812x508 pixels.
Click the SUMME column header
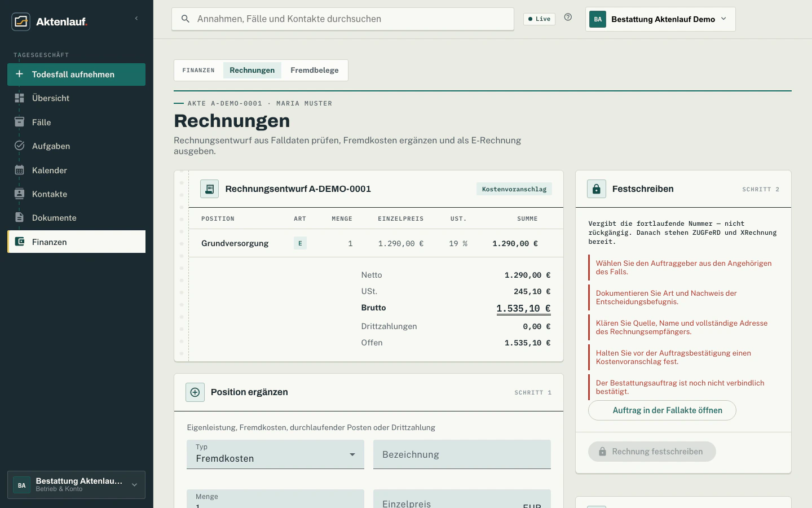527,218
